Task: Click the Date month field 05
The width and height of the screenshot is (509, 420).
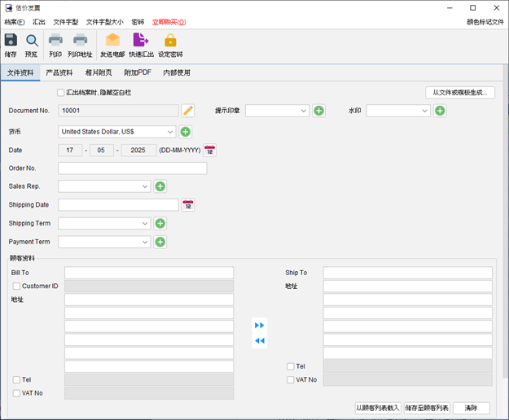Action: 101,150
